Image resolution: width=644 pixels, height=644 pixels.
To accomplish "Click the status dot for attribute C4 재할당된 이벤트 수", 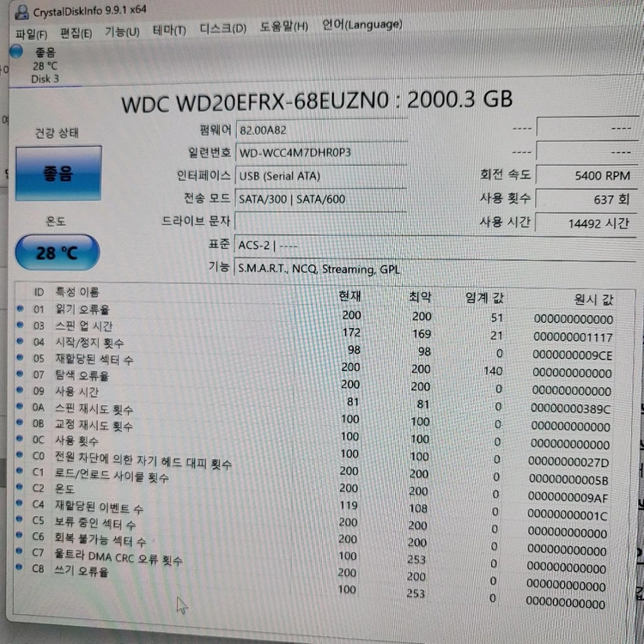I will click(x=19, y=502).
